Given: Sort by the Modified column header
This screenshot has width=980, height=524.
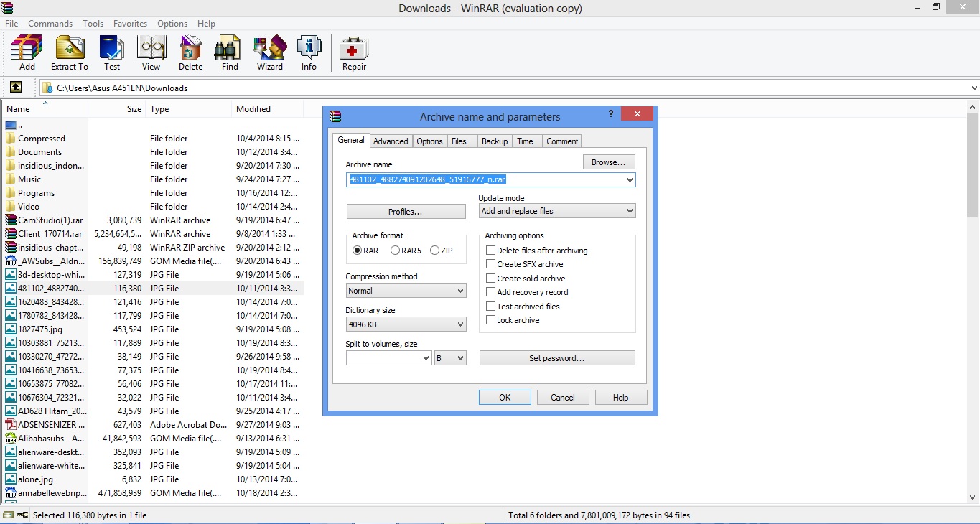Looking at the screenshot, I should pos(268,109).
